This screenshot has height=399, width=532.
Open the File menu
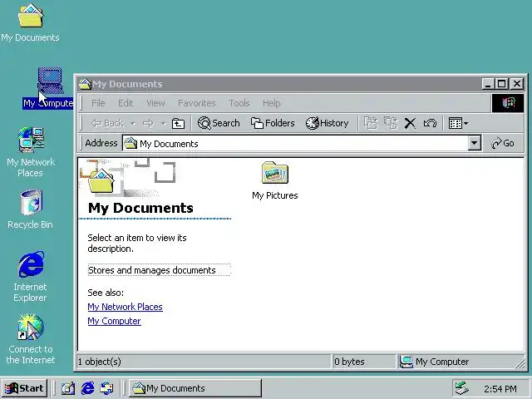click(98, 103)
